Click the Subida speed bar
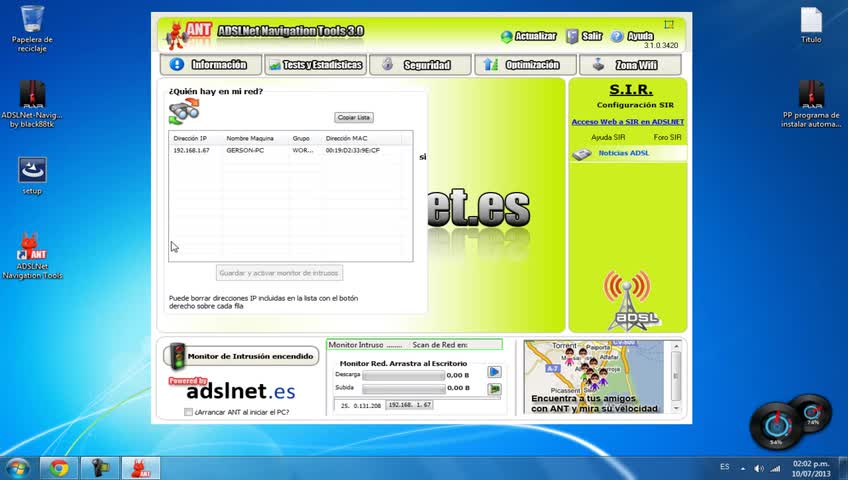The width and height of the screenshot is (848, 480). point(403,388)
